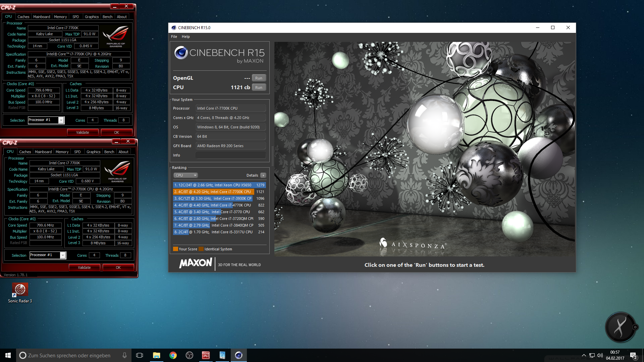Select ranking row Core i7-3930K

(219, 198)
